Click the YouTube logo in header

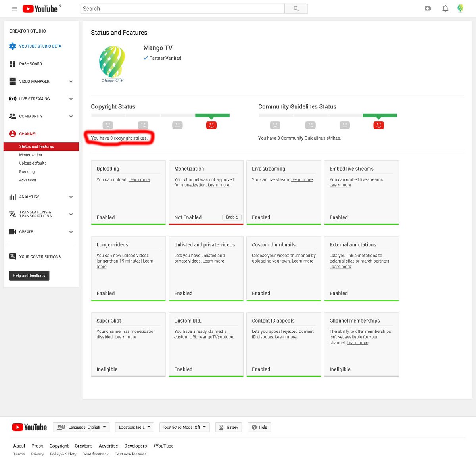coord(40,9)
